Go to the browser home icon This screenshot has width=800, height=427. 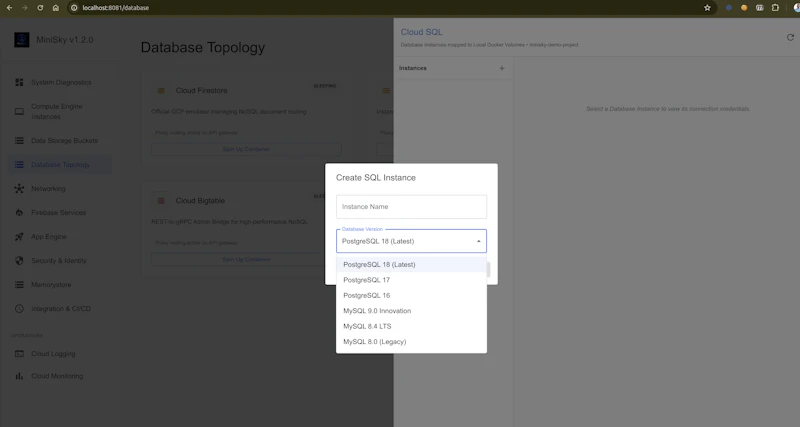(x=56, y=8)
